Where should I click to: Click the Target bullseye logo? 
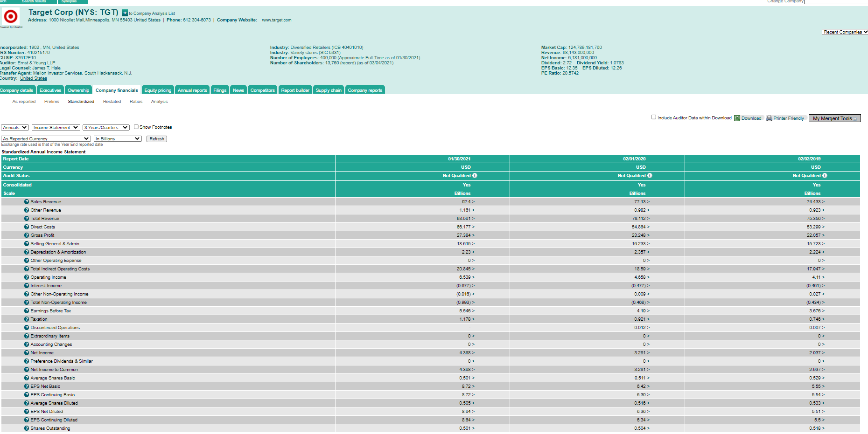click(x=11, y=17)
